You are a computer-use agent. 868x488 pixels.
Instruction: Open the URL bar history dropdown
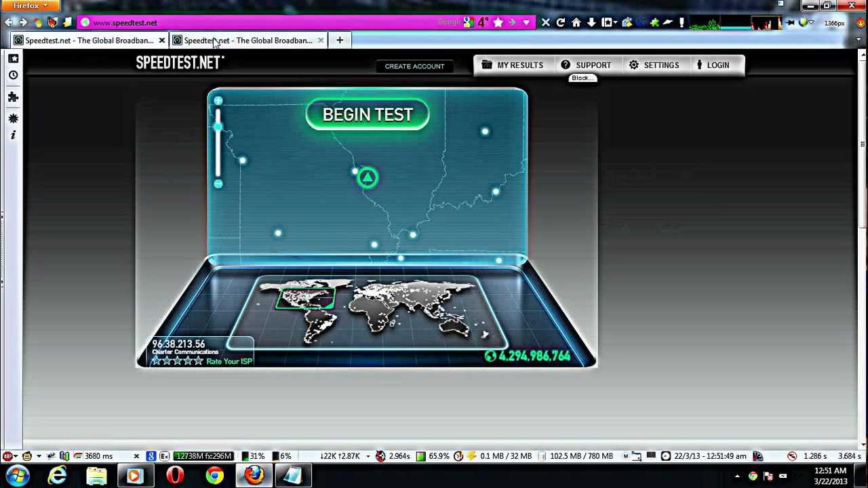[526, 22]
